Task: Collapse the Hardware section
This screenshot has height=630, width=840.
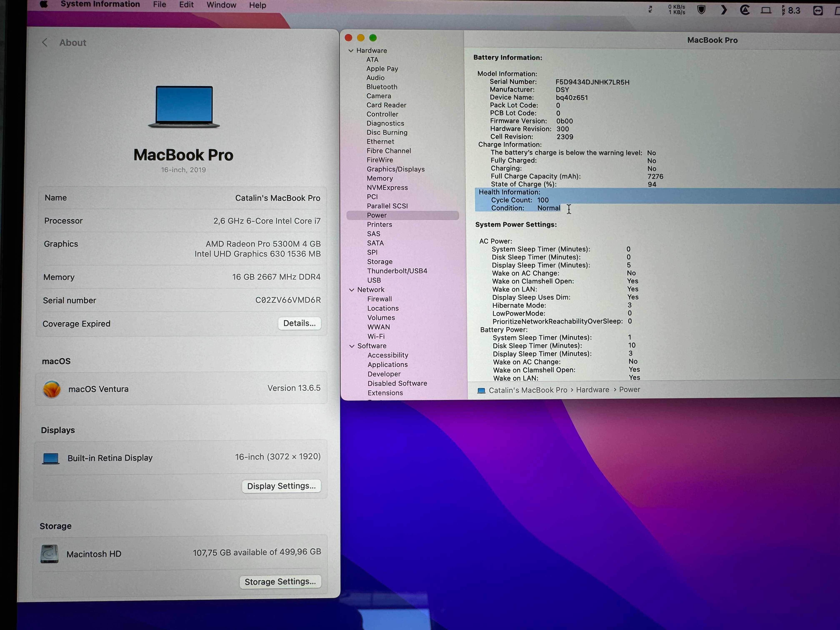Action: [x=351, y=50]
